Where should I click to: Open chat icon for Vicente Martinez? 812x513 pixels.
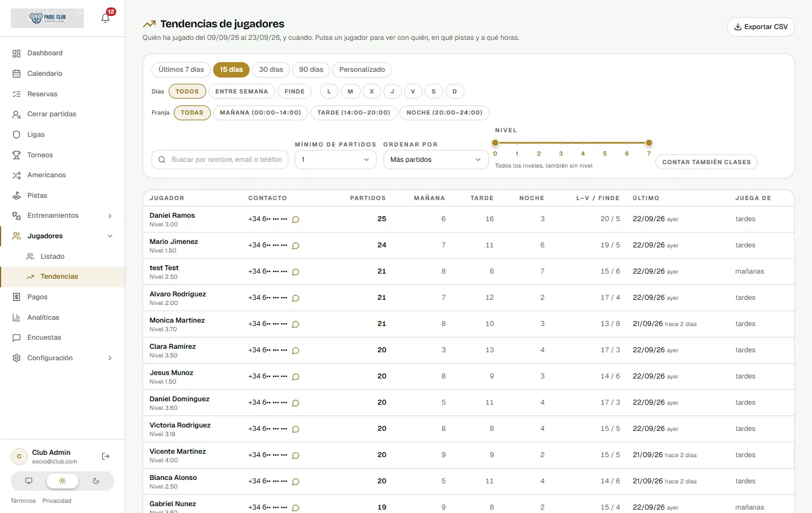coord(296,455)
